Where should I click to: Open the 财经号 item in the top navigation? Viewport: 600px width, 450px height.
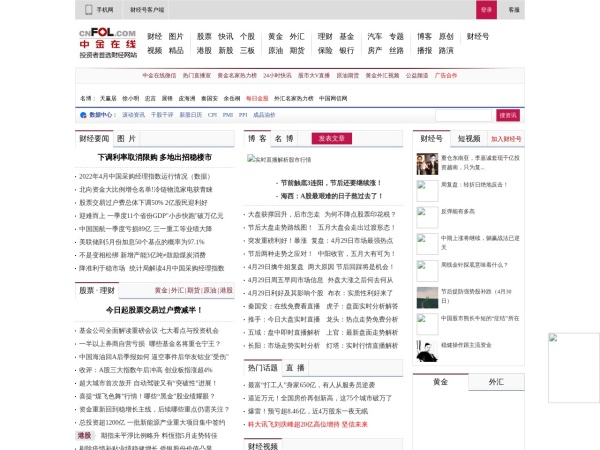478,36
